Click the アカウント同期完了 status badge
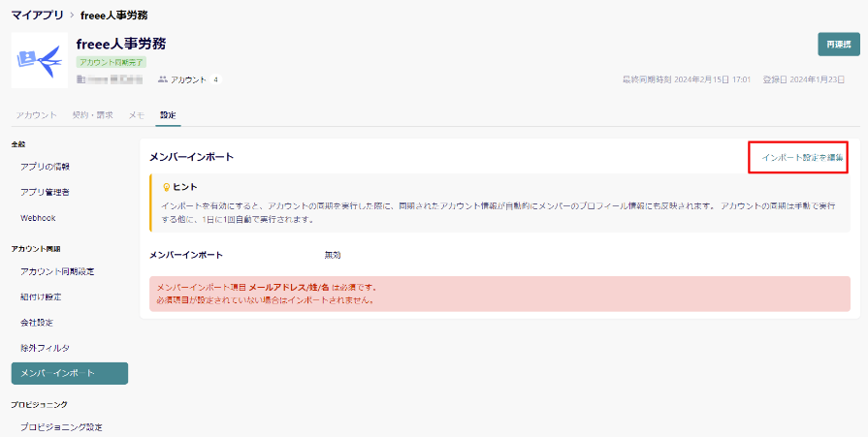868x437 pixels. pos(112,63)
